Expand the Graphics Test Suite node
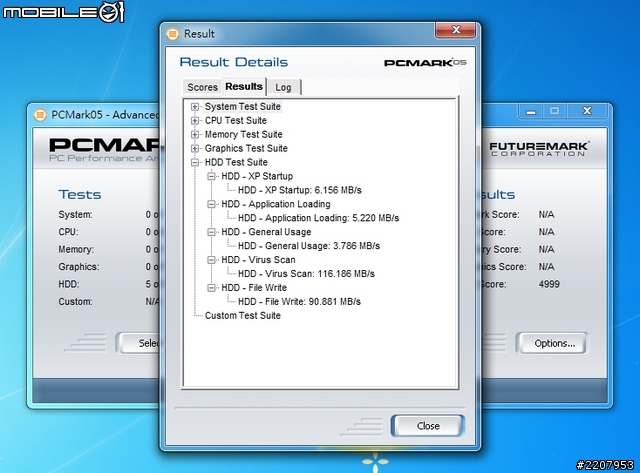Screen dimensions: 640x473 (195, 149)
